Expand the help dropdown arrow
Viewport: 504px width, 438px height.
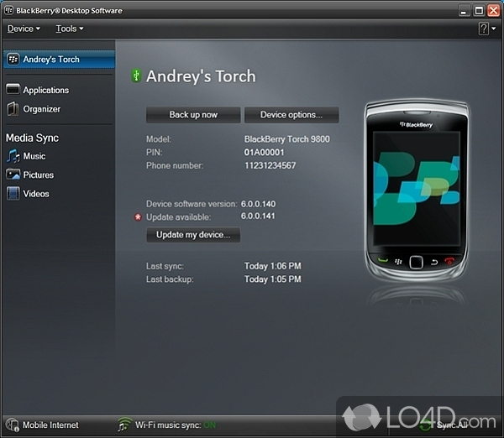tap(494, 29)
